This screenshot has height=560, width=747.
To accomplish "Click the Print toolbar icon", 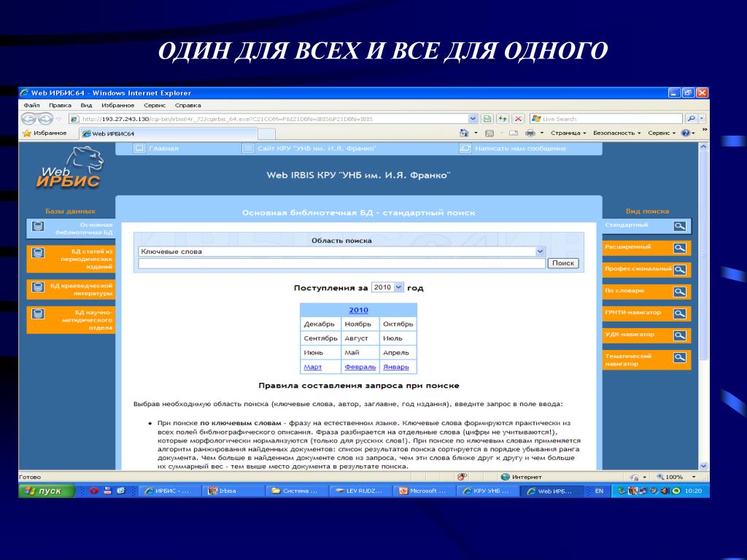I will click(530, 133).
